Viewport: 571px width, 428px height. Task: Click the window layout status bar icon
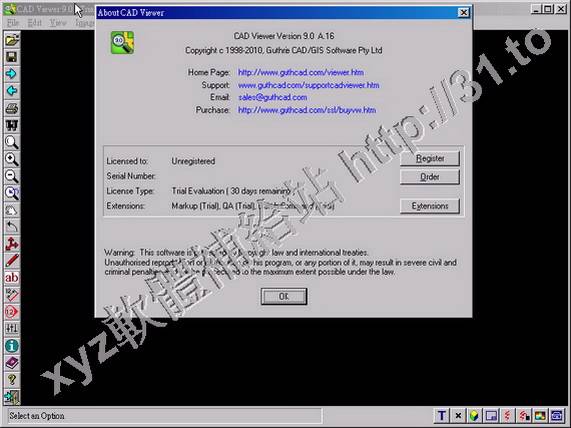click(x=491, y=416)
